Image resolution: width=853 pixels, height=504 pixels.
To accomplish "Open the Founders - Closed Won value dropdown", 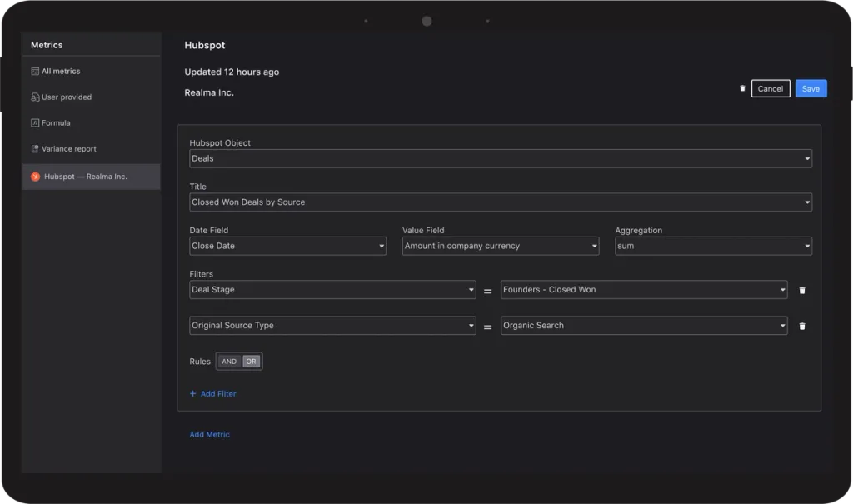I will 644,290.
